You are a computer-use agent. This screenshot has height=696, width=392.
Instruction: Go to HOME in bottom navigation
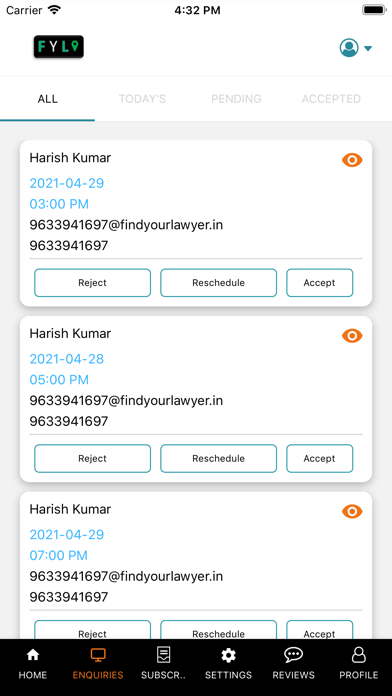point(33,664)
